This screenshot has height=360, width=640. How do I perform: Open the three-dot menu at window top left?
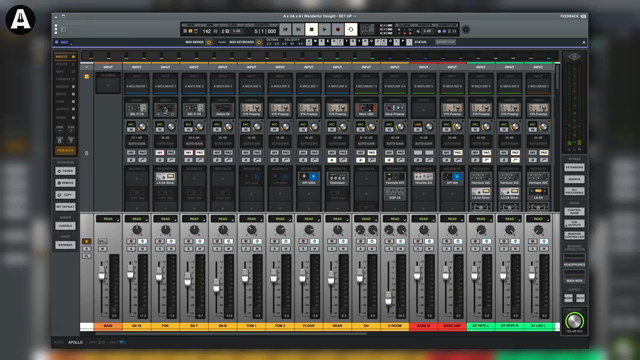tap(56, 29)
